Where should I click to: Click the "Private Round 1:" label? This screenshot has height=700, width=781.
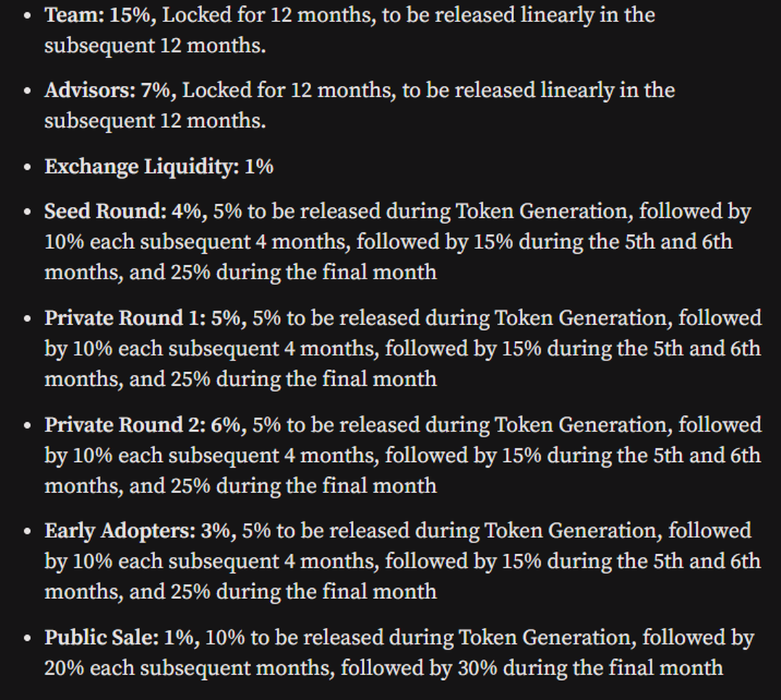[125, 318]
